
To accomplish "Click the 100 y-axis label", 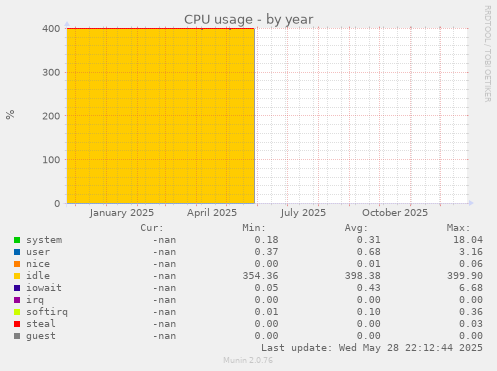I will [51, 160].
